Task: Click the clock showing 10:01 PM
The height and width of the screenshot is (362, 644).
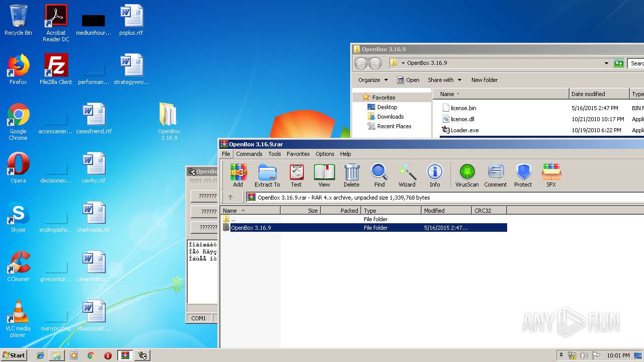Action: tap(618, 355)
